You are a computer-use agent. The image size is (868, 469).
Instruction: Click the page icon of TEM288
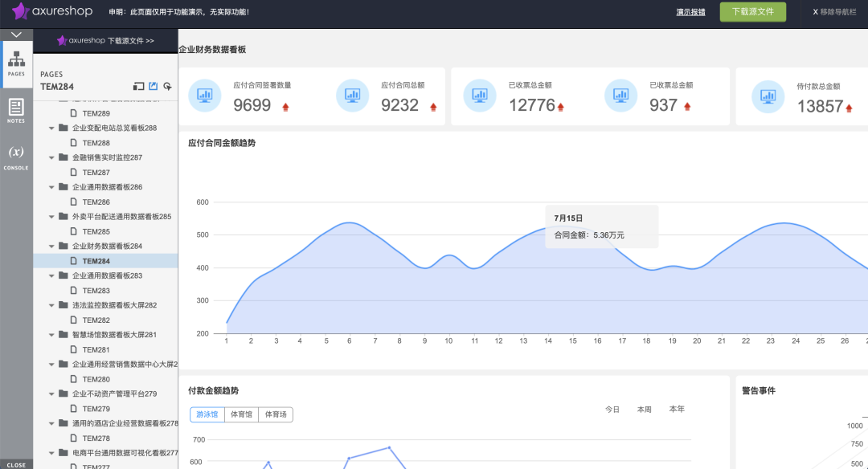click(x=74, y=143)
